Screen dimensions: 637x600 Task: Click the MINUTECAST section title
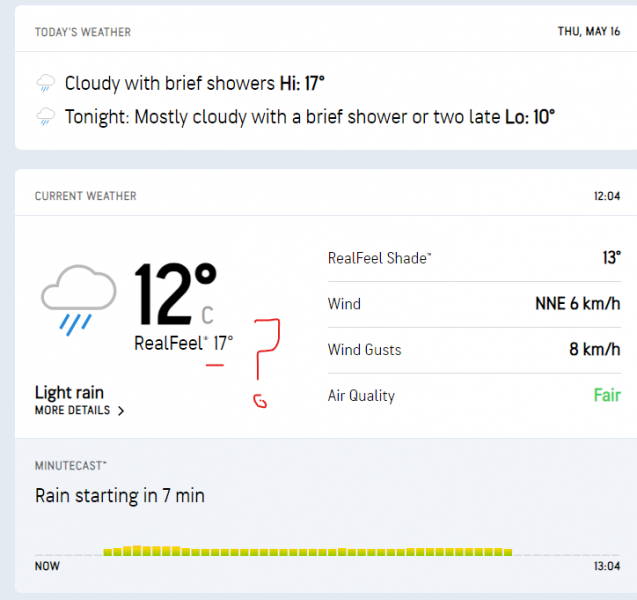coord(71,465)
